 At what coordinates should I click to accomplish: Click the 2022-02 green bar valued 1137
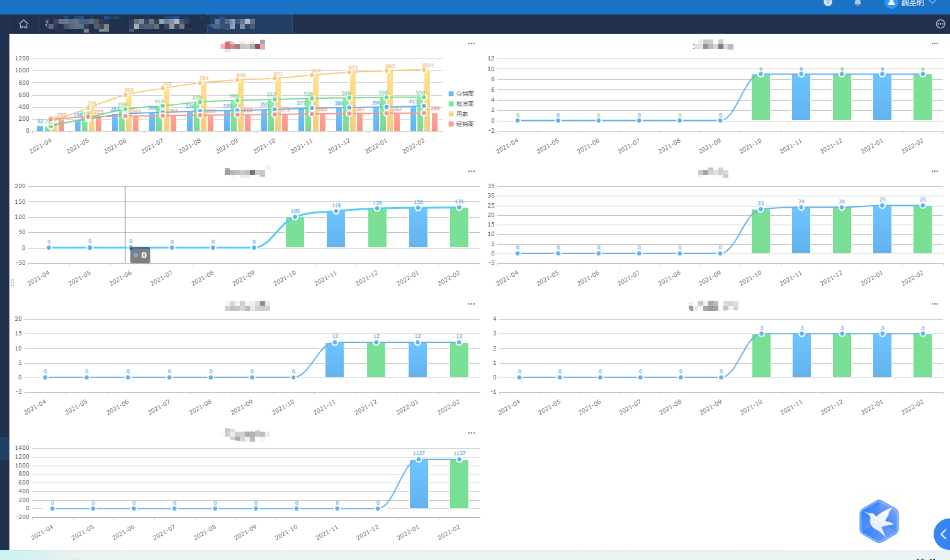coord(459,484)
